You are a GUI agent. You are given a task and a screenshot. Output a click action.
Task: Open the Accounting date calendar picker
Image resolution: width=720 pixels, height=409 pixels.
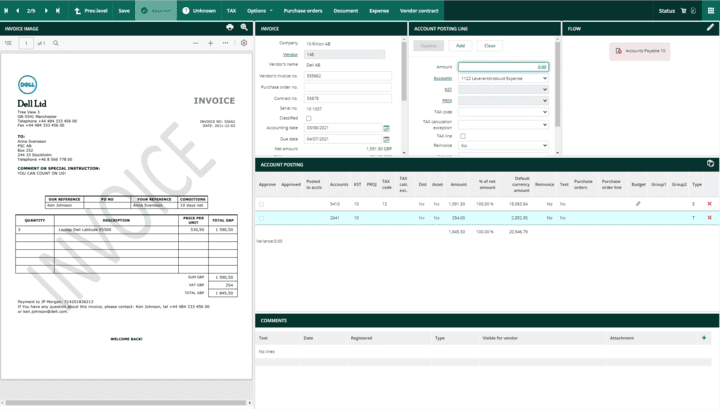[386, 128]
